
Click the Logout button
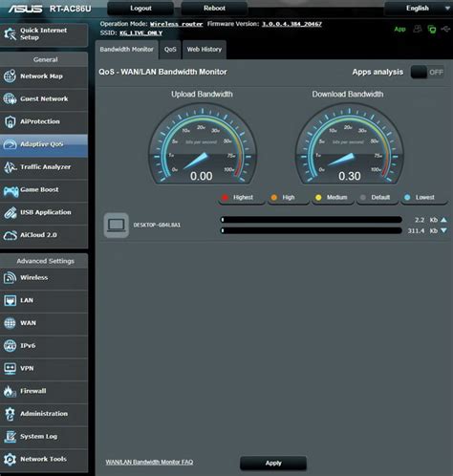pos(140,9)
